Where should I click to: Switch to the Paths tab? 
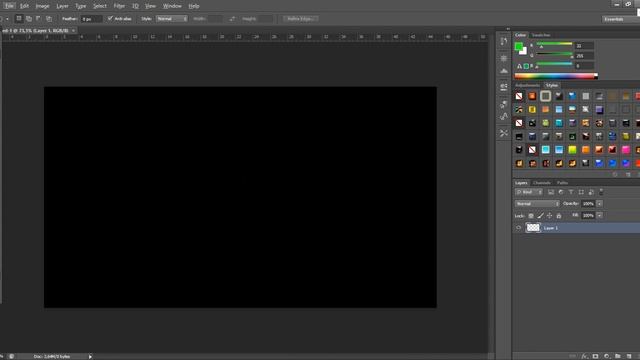click(x=562, y=183)
